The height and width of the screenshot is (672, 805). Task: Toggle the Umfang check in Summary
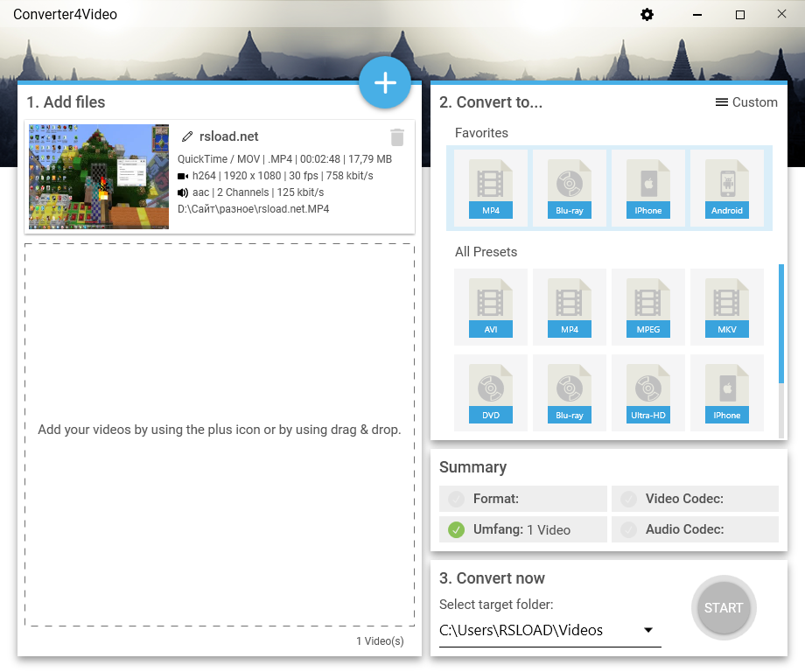[x=456, y=528]
